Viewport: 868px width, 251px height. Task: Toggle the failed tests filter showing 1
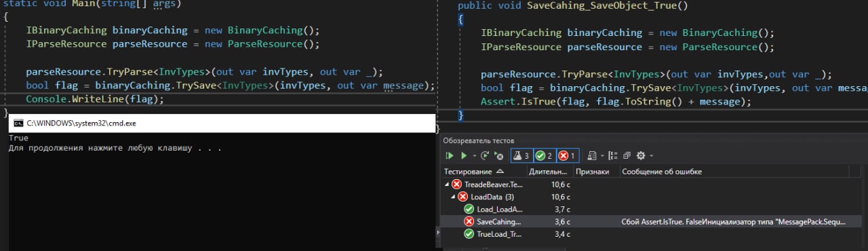point(568,155)
